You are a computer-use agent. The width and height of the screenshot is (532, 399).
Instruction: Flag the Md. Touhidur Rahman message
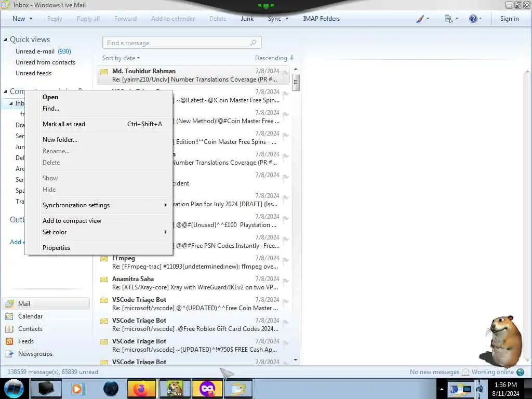click(286, 73)
